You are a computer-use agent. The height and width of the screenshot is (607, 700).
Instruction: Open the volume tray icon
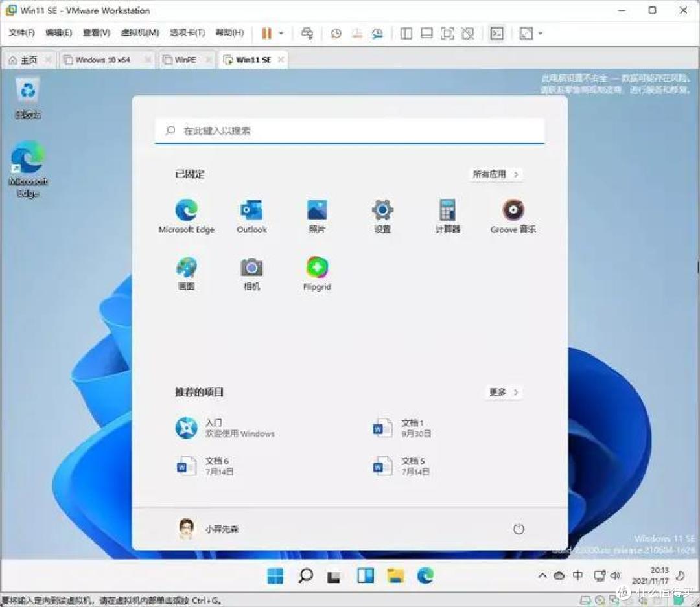[616, 575]
